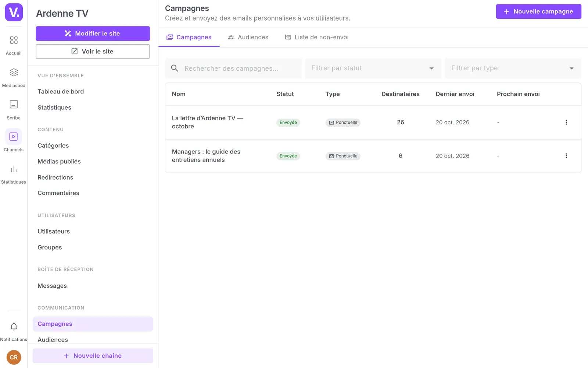This screenshot has width=588, height=368.
Task: Click campaign name La lettre d'Ardenne TV — octobre
Action: coord(207,122)
